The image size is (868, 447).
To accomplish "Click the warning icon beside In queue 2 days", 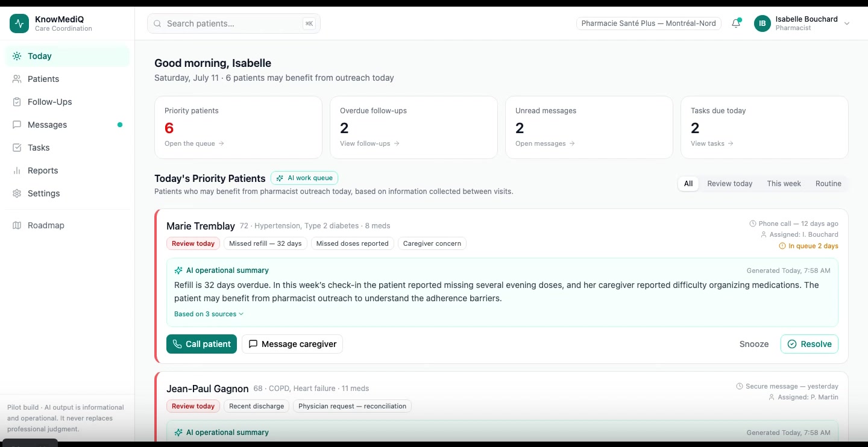I will tap(782, 246).
